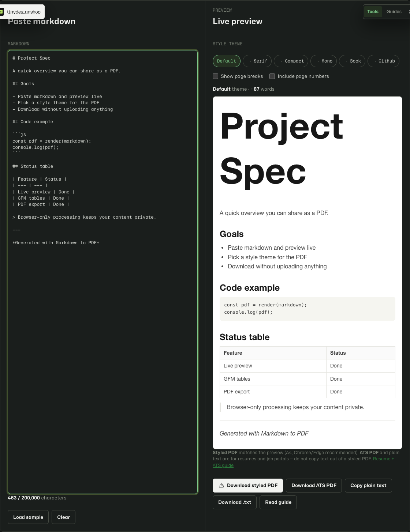
Task: Click the 'GFM tables' table cell
Action: click(273, 379)
